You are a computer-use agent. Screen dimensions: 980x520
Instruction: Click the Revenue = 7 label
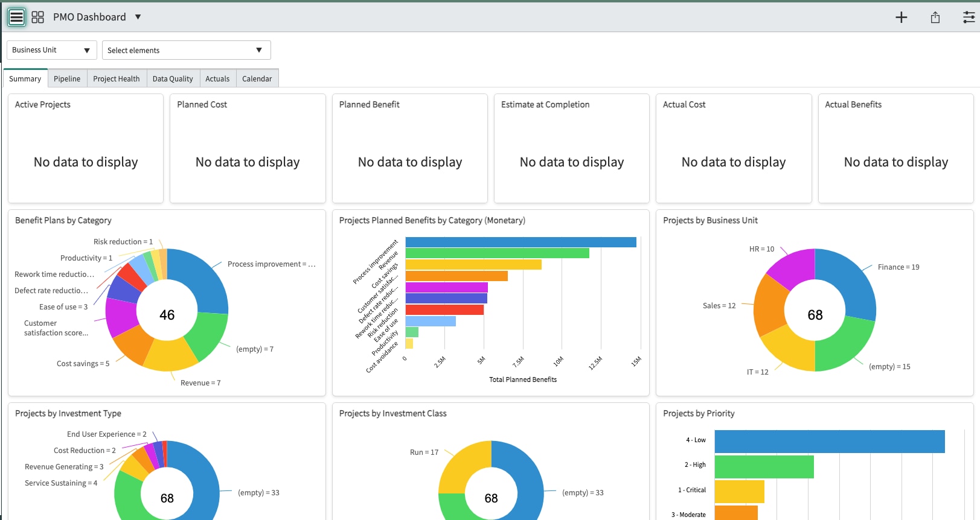[x=200, y=383]
